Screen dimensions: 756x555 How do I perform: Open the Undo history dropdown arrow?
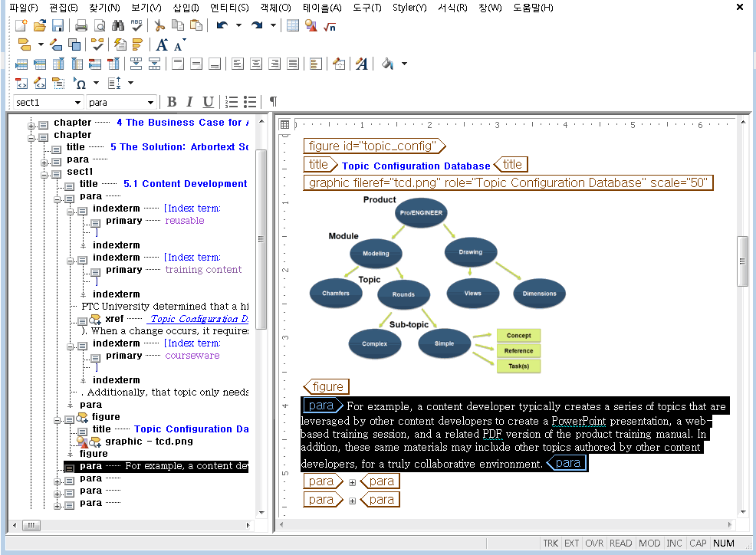238,25
